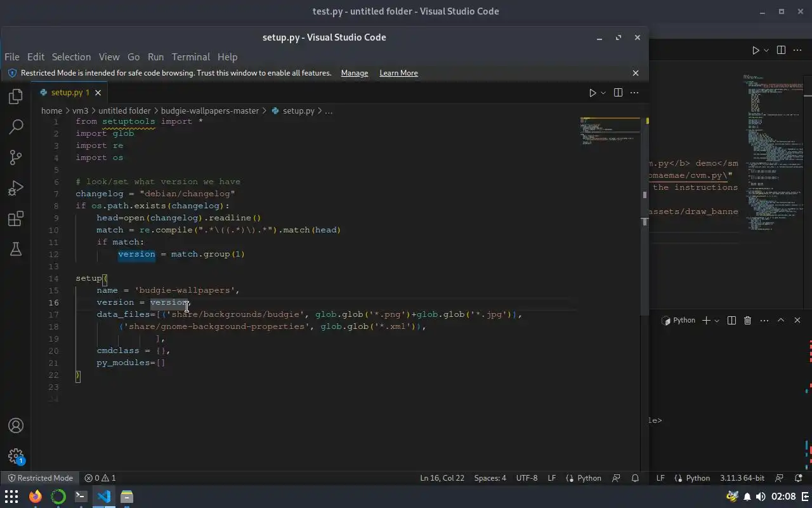
Task: Open notifications bell in test.py status bar
Action: coord(798,478)
